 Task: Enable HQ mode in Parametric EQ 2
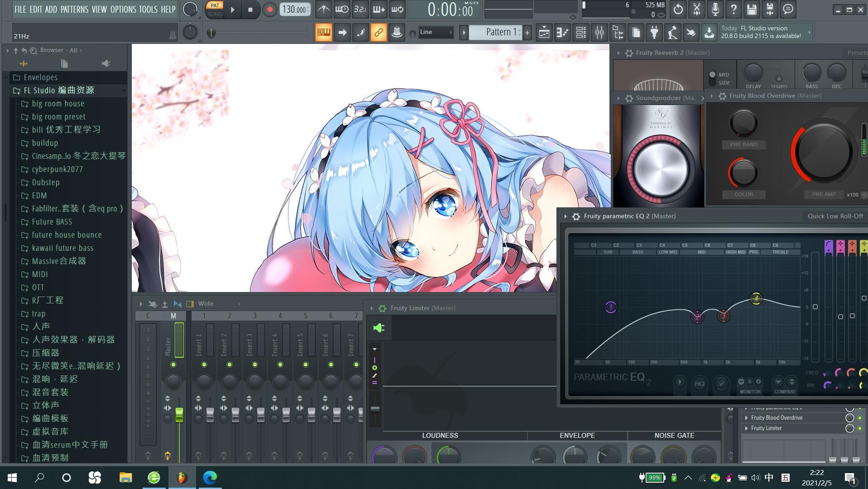tap(699, 384)
